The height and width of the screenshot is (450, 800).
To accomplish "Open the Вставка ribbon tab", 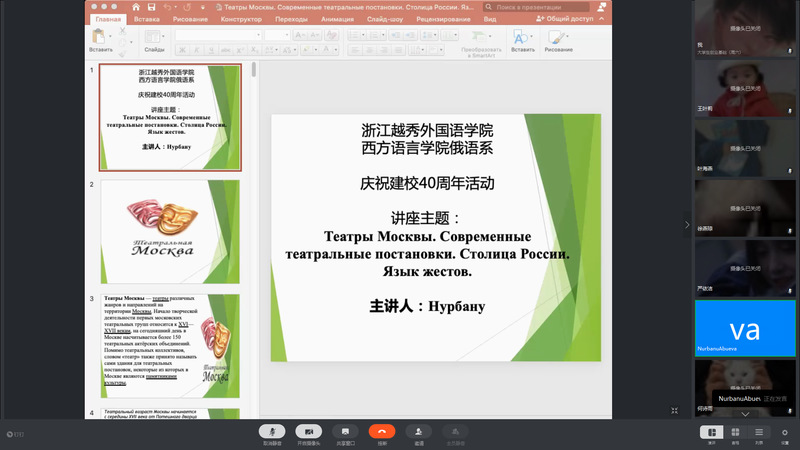I will pos(147,19).
